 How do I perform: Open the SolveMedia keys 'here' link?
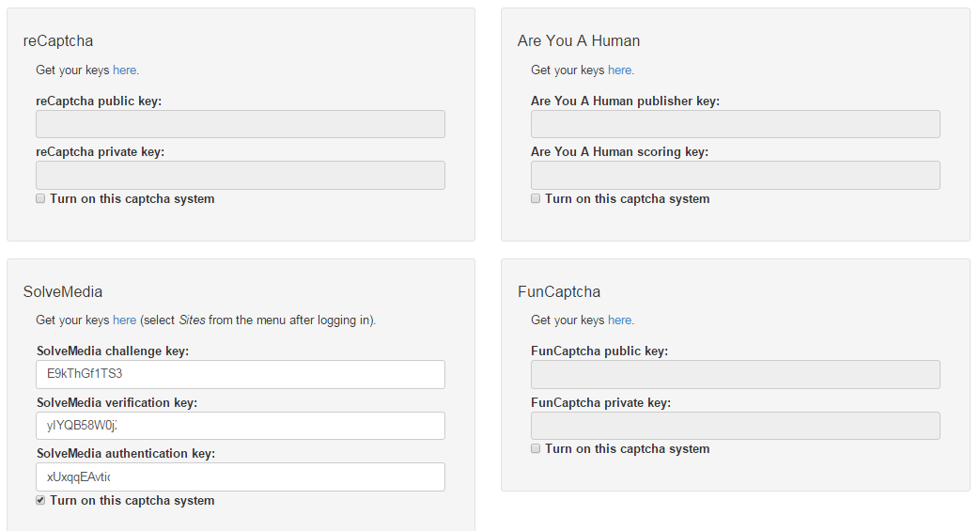coord(124,320)
